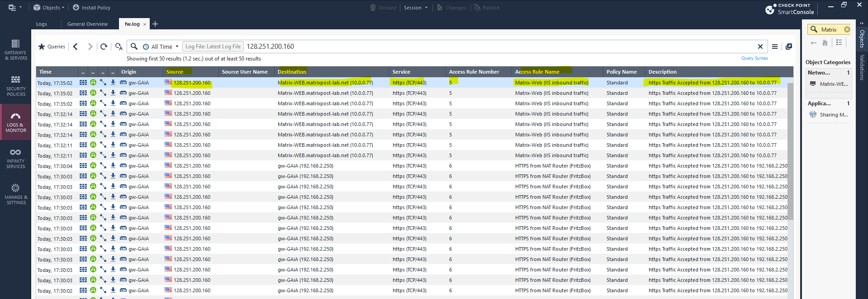The image size is (868, 299).
Task: Clear the query with the X icon
Action: coord(760,47)
